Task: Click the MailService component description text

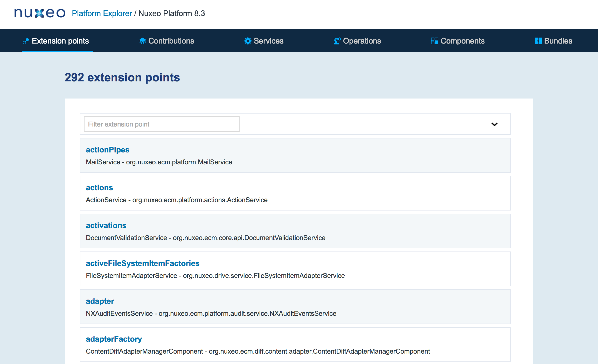Action: coord(159,162)
